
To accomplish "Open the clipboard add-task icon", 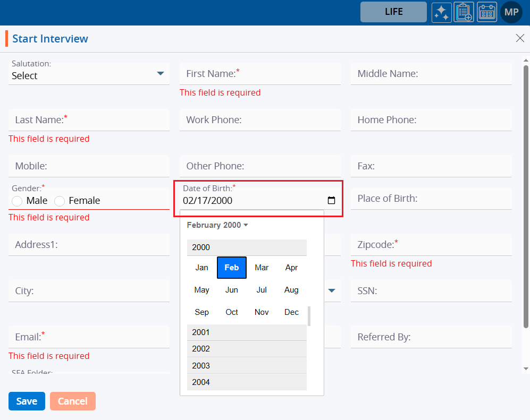I will click(464, 12).
